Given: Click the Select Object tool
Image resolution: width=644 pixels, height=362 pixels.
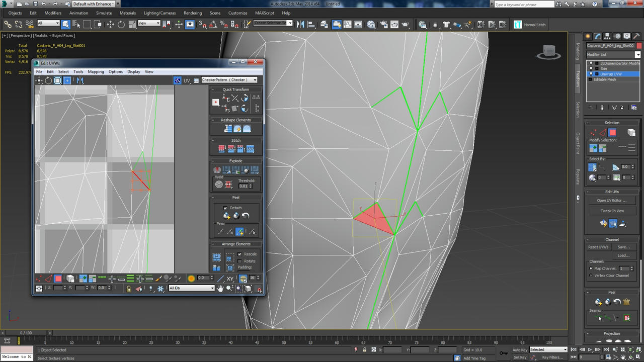Looking at the screenshot, I should (65, 24).
